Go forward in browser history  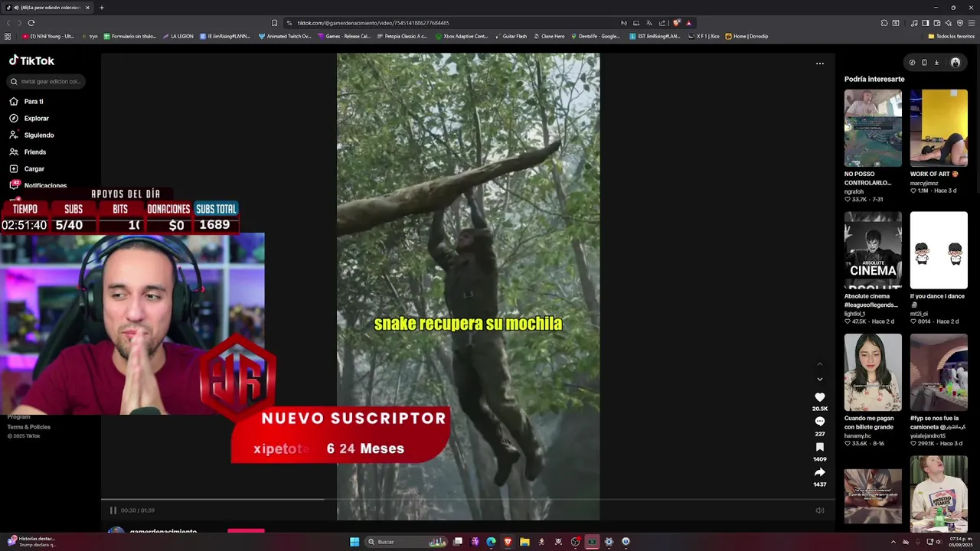point(18,23)
